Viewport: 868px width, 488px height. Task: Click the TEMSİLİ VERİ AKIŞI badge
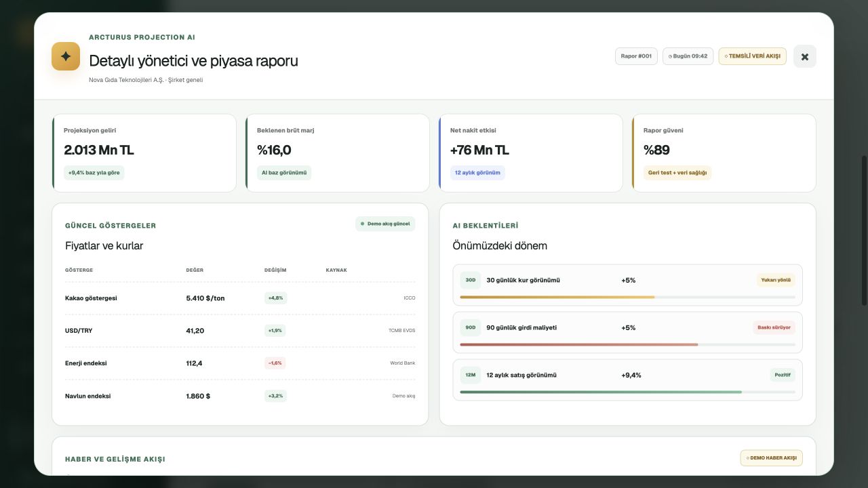(x=753, y=56)
